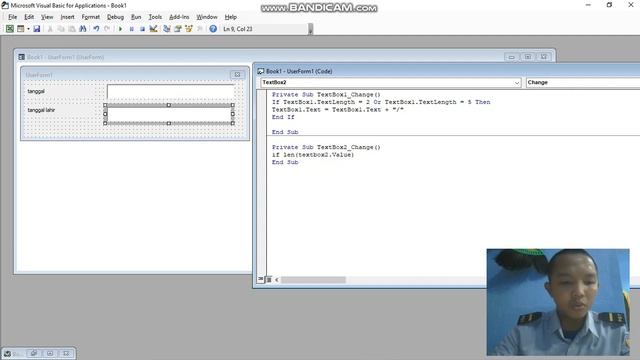Click the Paste toolbar icon
The height and width of the screenshot is (360, 640).
pos(72,29)
